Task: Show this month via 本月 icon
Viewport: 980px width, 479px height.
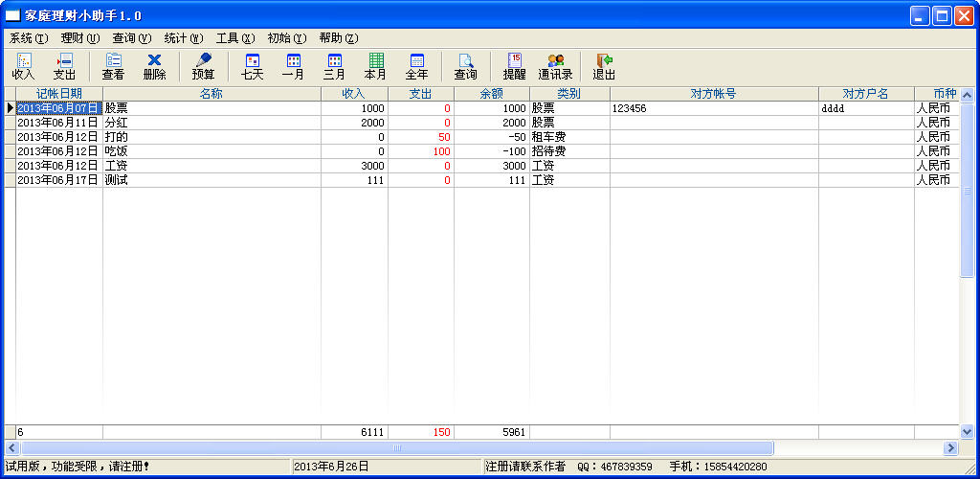Action: coord(375,66)
